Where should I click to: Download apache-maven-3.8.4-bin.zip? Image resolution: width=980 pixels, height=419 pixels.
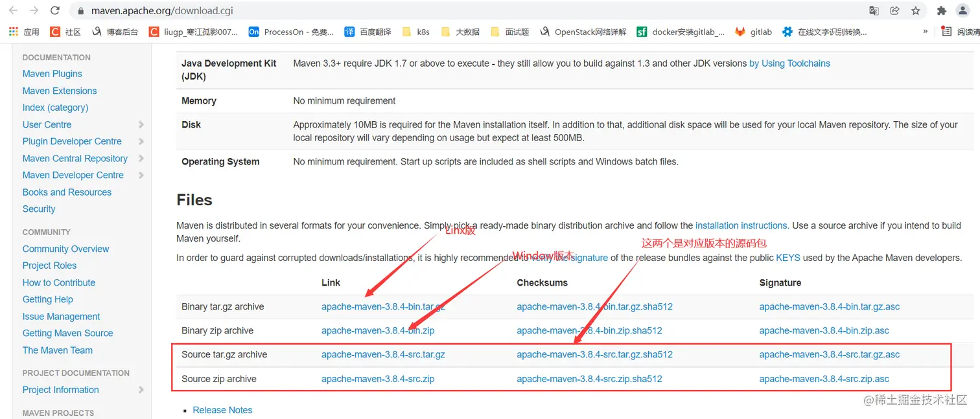point(378,330)
